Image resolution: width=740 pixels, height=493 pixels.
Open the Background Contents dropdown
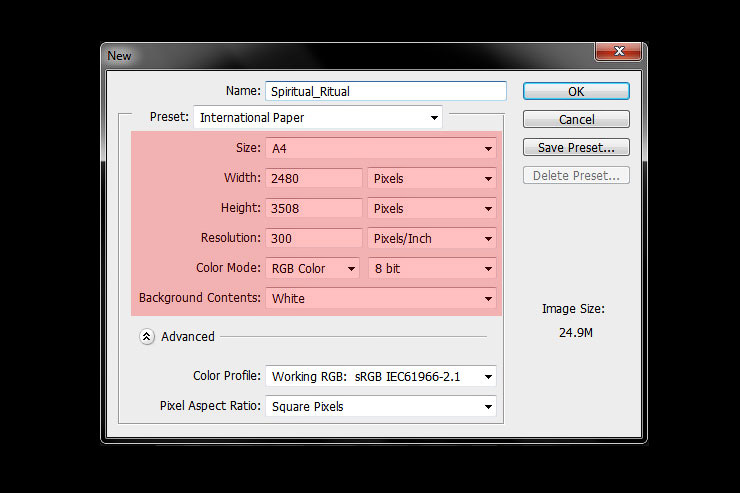[381, 298]
